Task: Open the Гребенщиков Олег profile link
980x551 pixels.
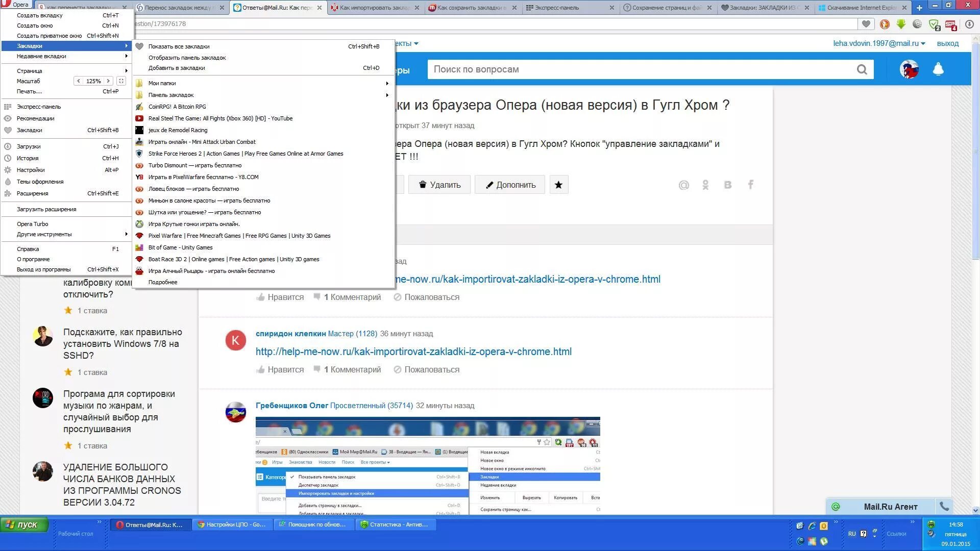Action: click(292, 406)
